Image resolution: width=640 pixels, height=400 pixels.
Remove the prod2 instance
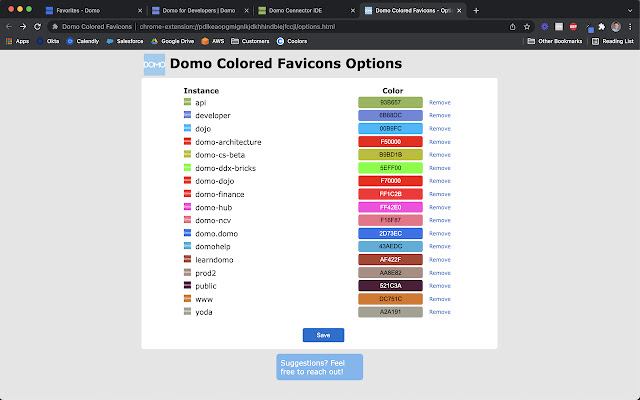tap(440, 273)
